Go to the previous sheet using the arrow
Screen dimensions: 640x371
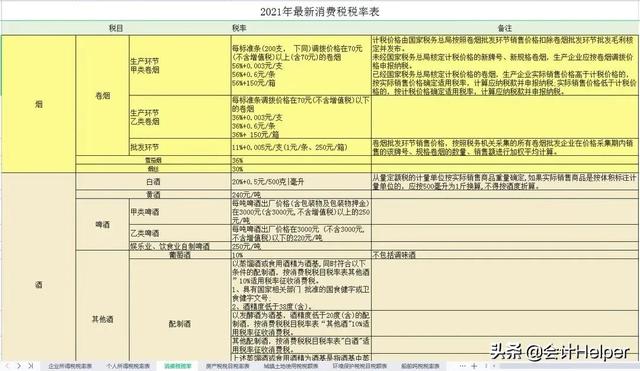[7, 366]
